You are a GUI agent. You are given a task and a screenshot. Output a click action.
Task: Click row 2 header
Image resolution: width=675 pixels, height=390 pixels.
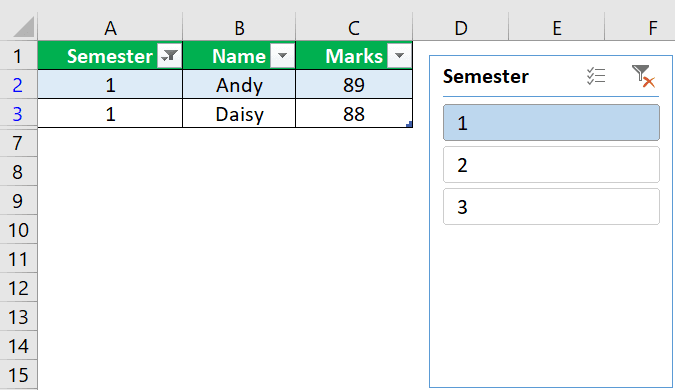click(18, 84)
